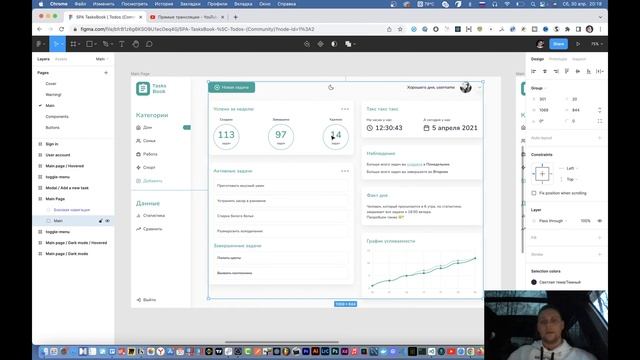Select the Text tool
The height and width of the screenshot is (360, 640).
point(122,44)
